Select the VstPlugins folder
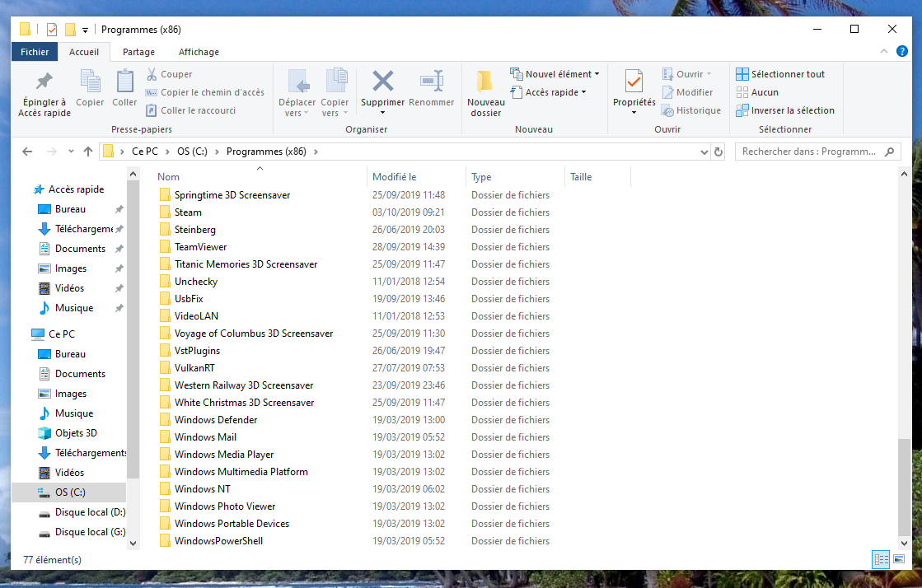 [x=197, y=351]
